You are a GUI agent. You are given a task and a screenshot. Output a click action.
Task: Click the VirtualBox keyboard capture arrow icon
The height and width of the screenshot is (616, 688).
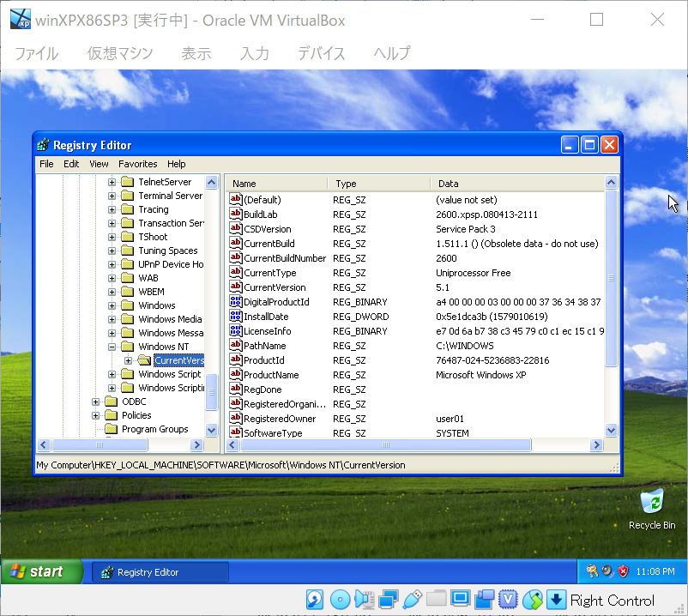point(556,600)
